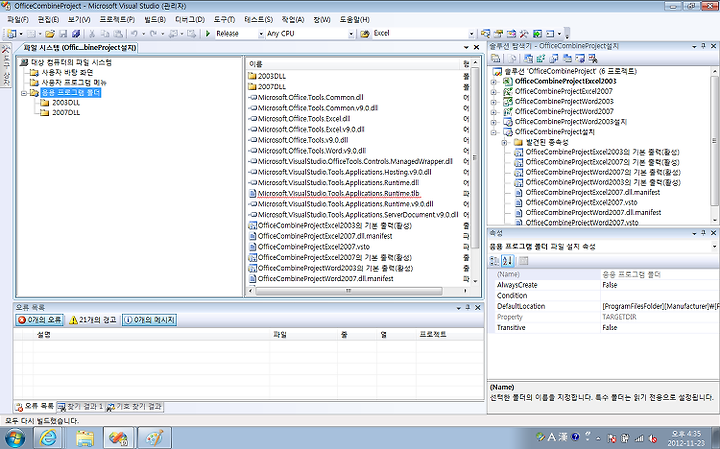Select the 파일 시스템 document tab
720x449 pixels.
pos(79,48)
